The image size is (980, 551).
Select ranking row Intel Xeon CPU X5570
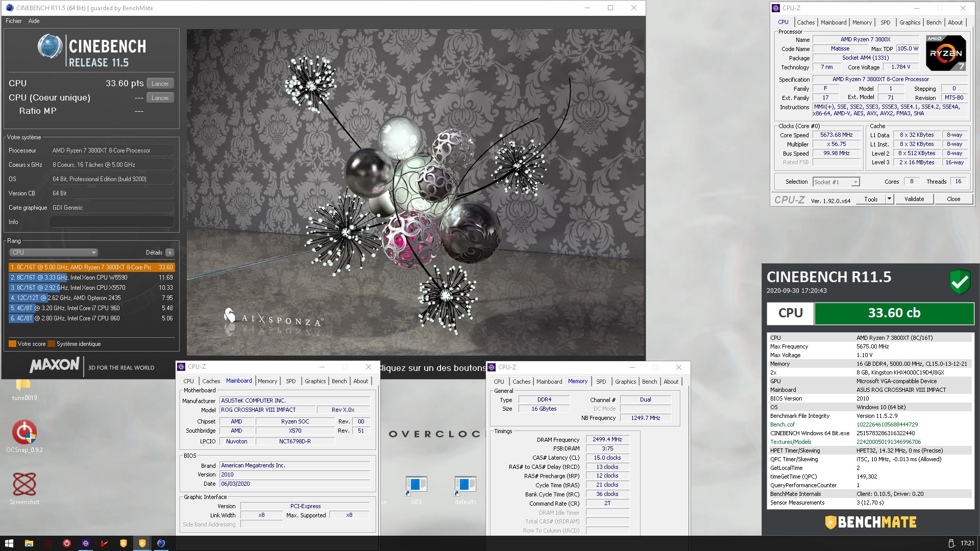[x=92, y=288]
